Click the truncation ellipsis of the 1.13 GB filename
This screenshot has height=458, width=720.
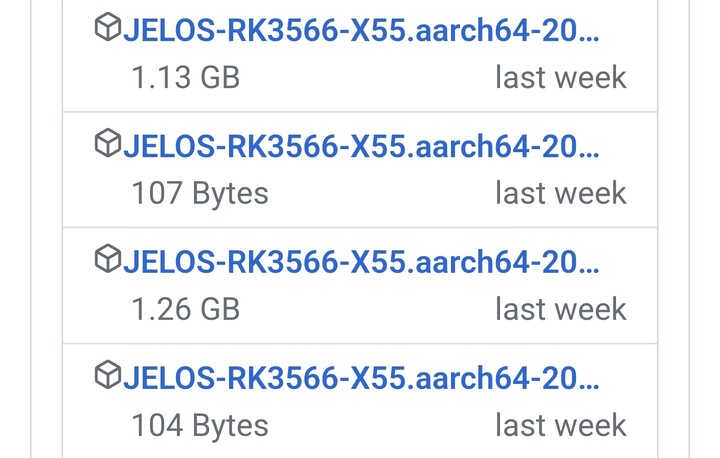point(589,39)
